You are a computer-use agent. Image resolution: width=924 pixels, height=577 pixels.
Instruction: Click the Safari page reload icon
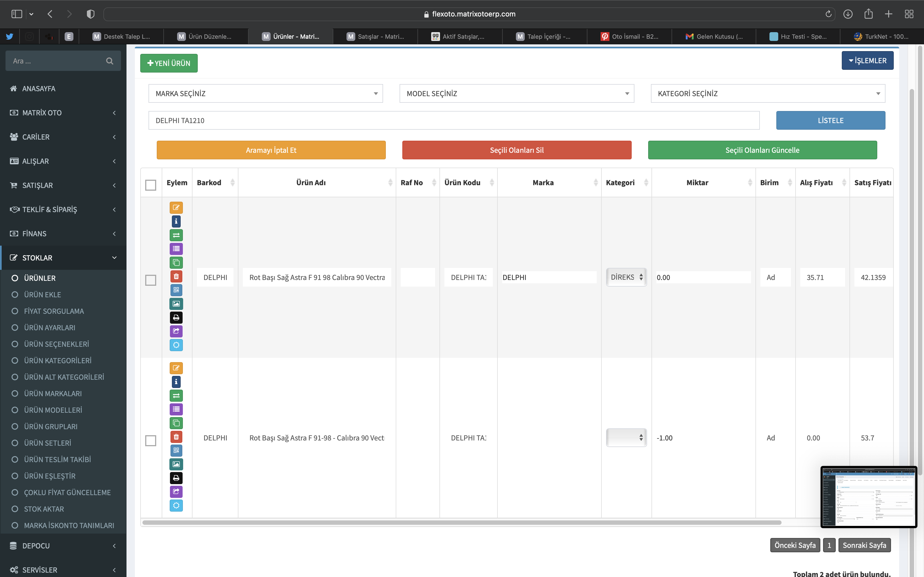(x=828, y=14)
